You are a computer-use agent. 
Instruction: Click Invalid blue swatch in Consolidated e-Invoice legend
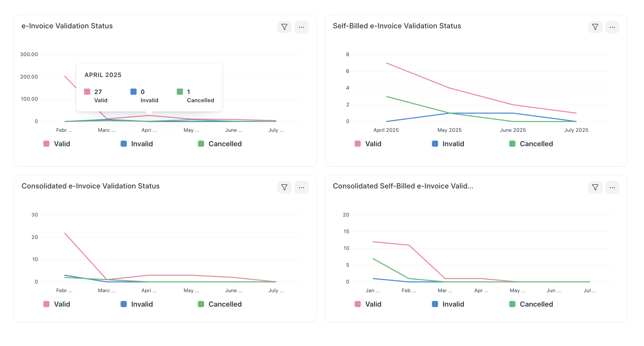[124, 304]
